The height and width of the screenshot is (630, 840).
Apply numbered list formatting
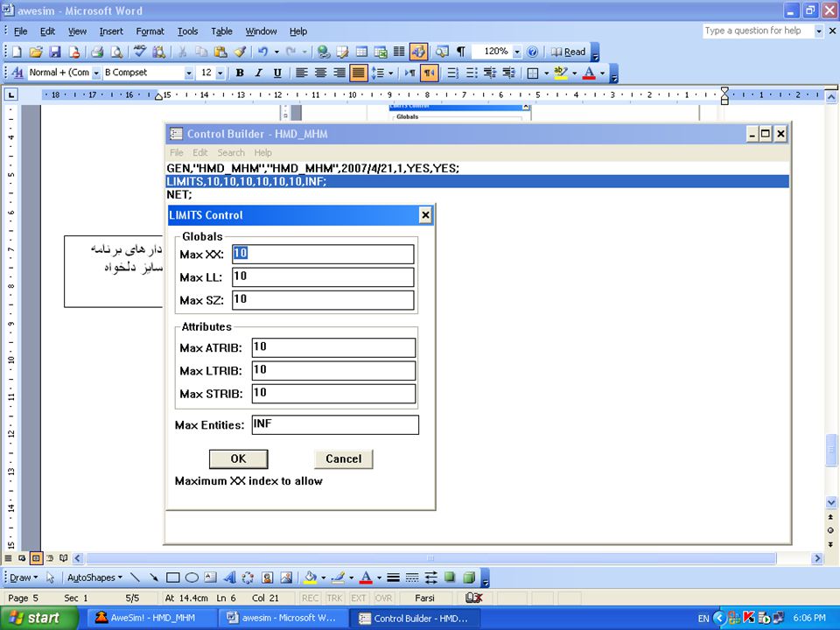pos(452,73)
